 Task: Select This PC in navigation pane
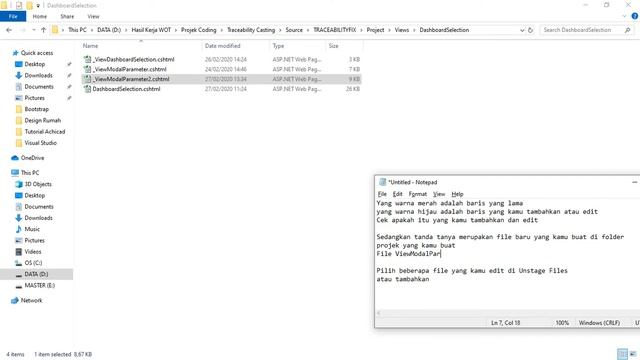pos(30,173)
